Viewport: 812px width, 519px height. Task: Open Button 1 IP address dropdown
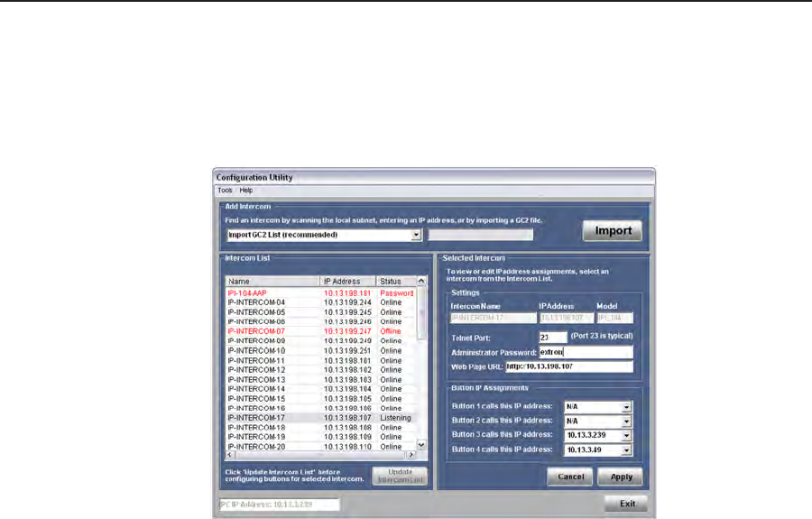627,407
